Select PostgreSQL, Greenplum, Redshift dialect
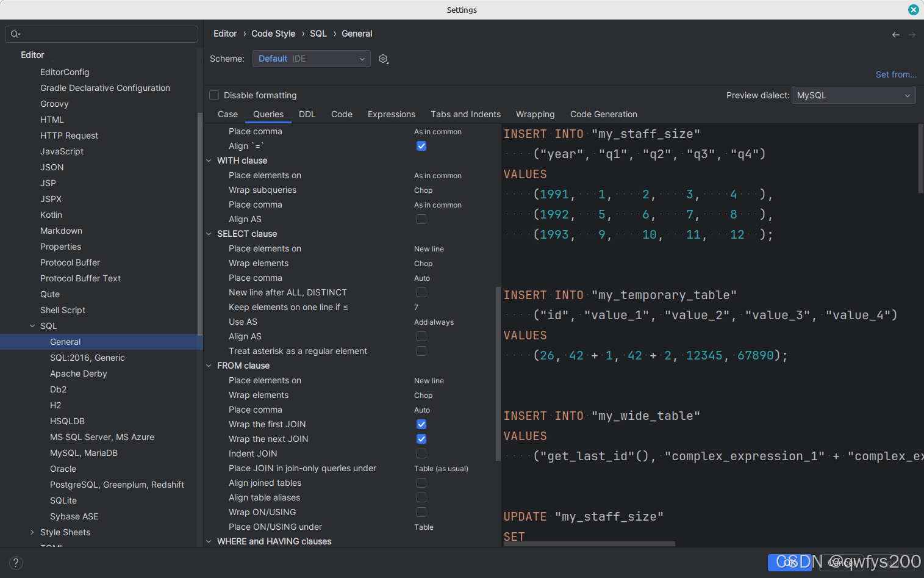Screen dimensions: 924x578 point(117,485)
